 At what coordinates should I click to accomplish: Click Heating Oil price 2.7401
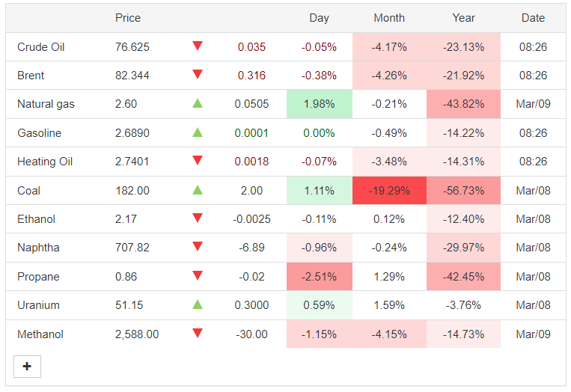132,162
